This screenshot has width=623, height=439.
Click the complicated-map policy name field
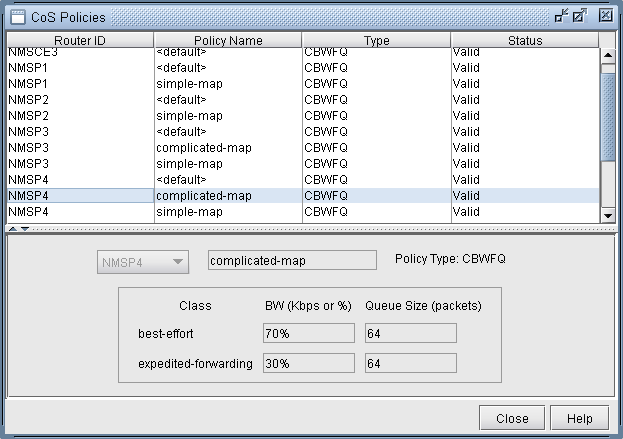292,261
